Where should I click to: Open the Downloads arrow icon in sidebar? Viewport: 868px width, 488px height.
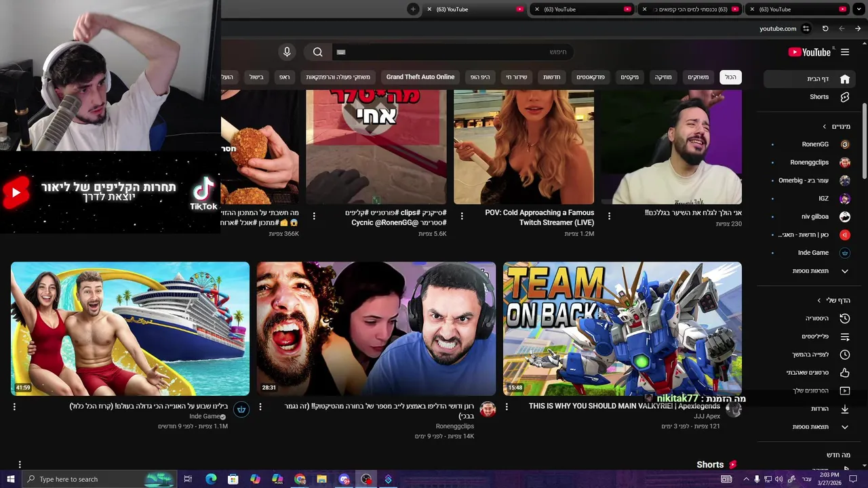(x=845, y=409)
